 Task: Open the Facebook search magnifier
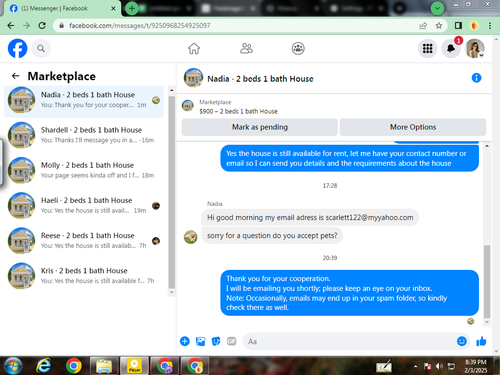pos(41,49)
